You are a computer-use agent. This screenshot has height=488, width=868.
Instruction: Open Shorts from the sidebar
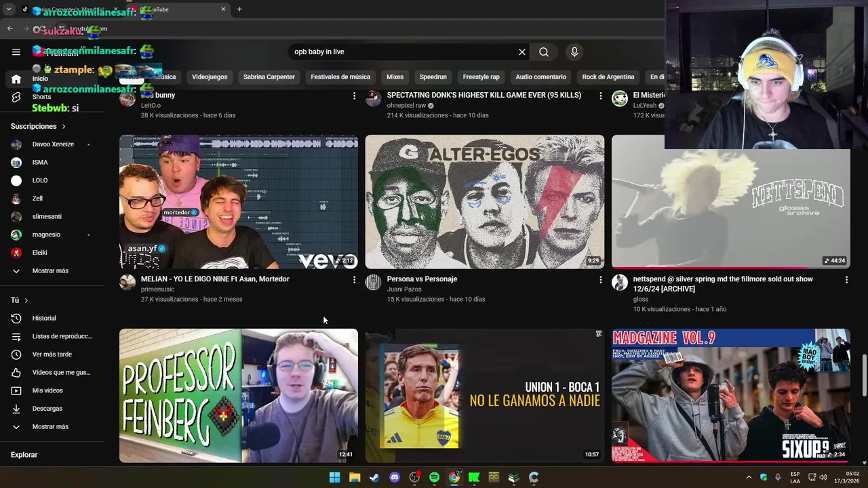pyautogui.click(x=41, y=97)
